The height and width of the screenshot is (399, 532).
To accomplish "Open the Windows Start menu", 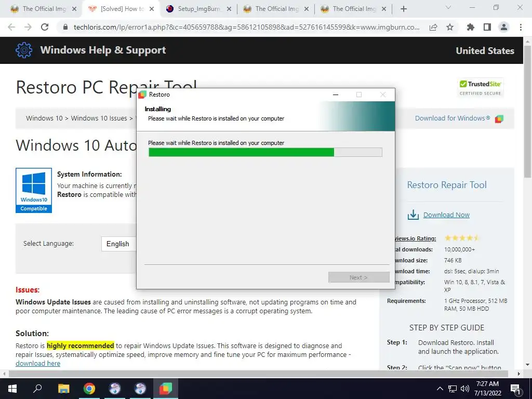I will coord(12,389).
